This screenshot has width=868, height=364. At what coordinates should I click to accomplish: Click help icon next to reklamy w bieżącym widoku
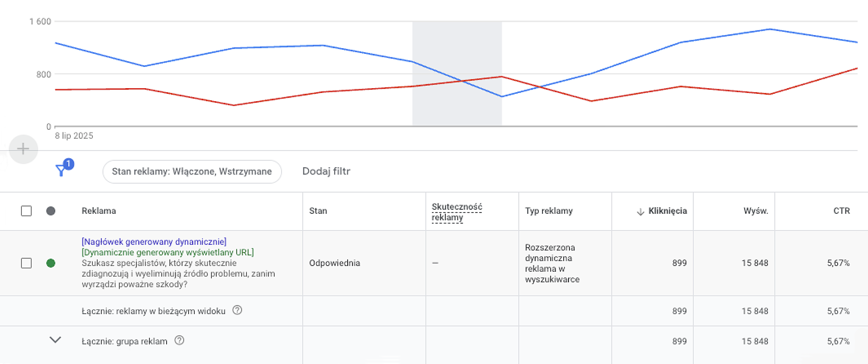click(237, 310)
